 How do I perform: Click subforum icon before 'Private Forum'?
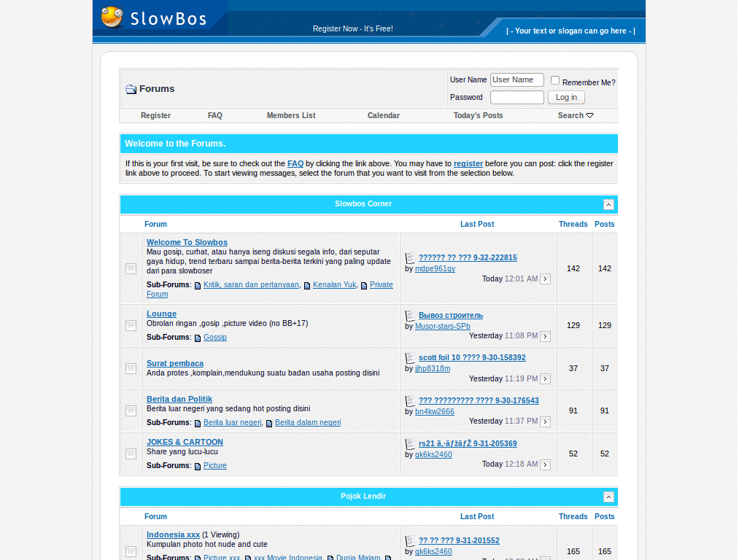(x=364, y=286)
